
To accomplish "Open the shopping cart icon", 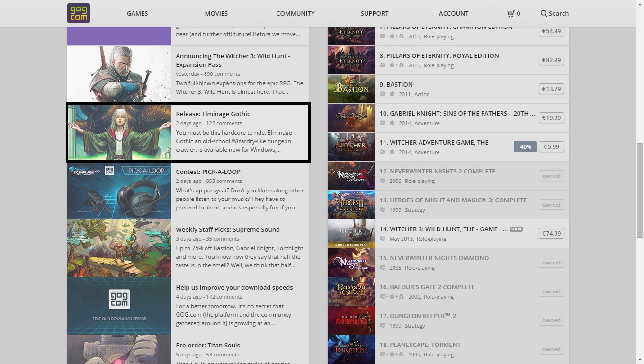I will tap(510, 13).
